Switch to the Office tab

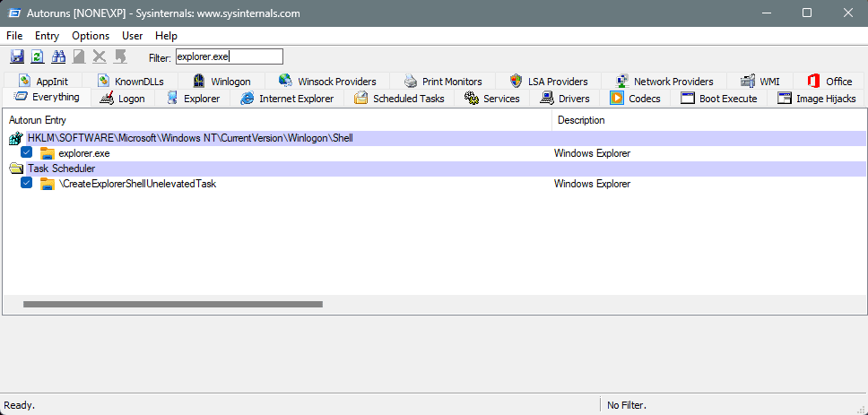829,82
